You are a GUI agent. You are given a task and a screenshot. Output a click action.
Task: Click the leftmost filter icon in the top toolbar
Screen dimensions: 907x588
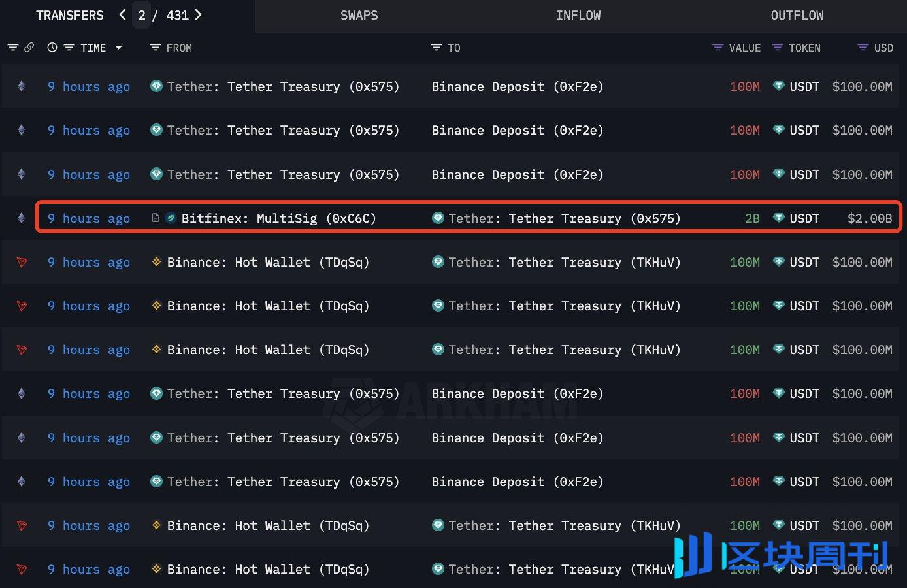(x=13, y=47)
